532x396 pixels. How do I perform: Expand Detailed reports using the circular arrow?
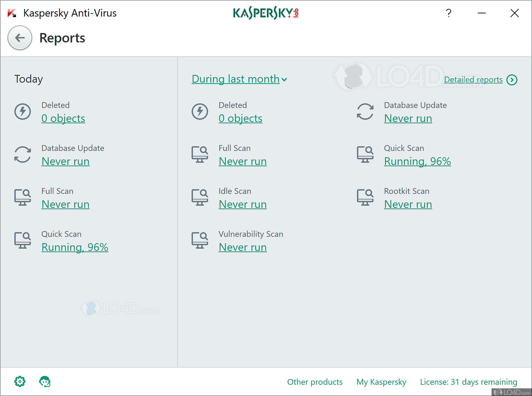[512, 80]
